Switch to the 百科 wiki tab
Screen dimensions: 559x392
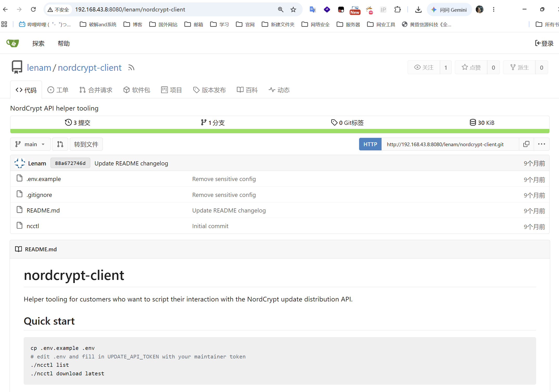[247, 90]
